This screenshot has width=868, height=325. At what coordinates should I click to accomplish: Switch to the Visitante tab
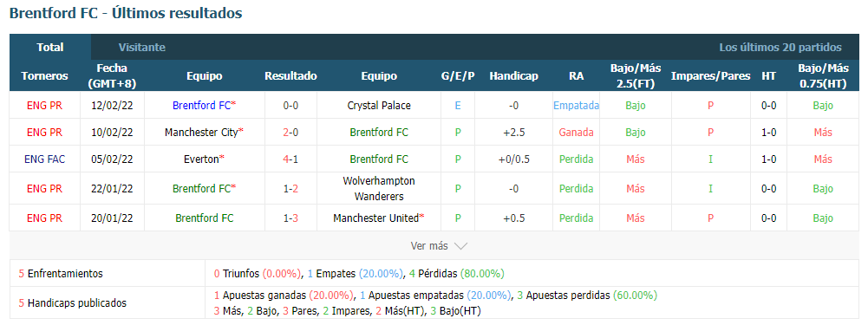tap(141, 48)
